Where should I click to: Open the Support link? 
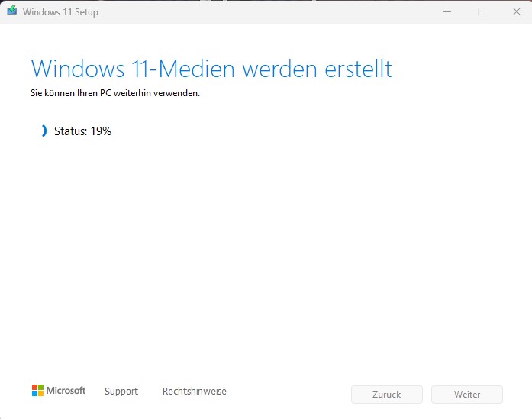tap(121, 392)
